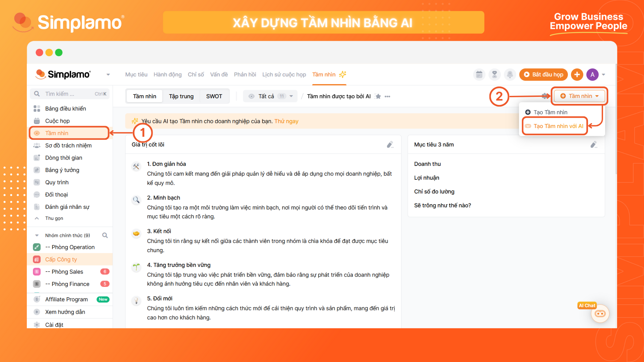The height and width of the screenshot is (362, 644).
Task: Expand the account menu arrow beside avatar
Action: click(603, 74)
